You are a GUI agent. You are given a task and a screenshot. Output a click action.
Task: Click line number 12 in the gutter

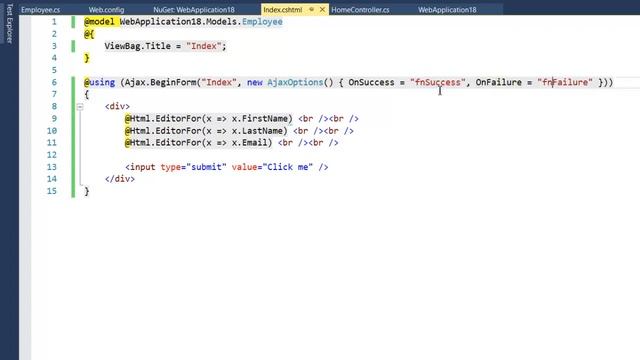point(51,155)
